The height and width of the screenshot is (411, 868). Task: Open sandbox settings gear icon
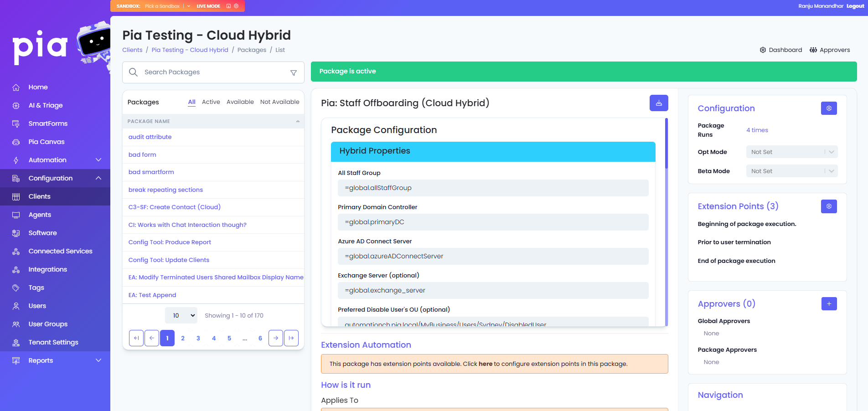click(236, 6)
